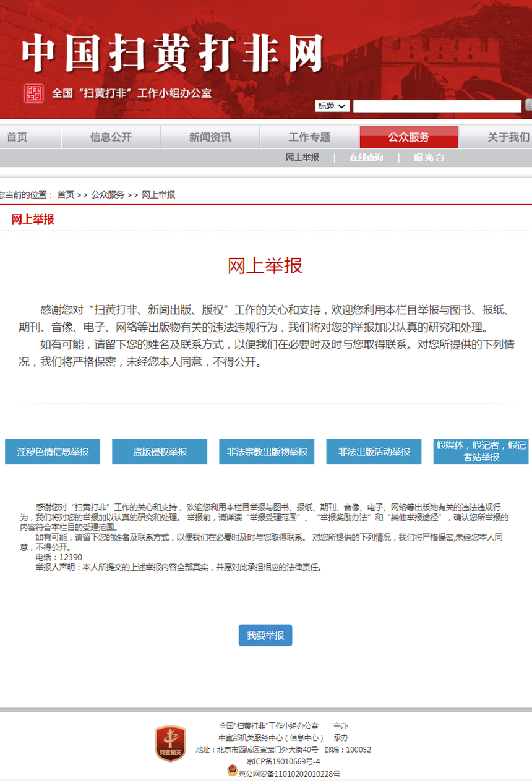Click the 邮编：100052 postal code text
532x783 pixels.
tap(348, 750)
